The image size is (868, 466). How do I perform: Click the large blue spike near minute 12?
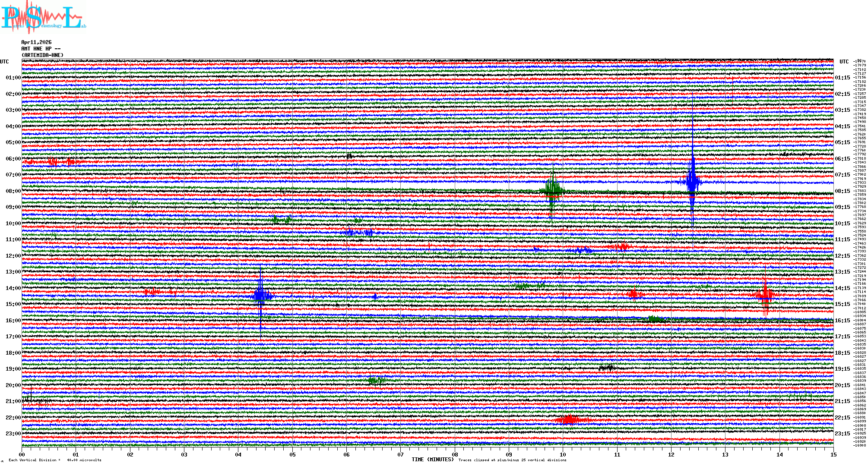(693, 181)
